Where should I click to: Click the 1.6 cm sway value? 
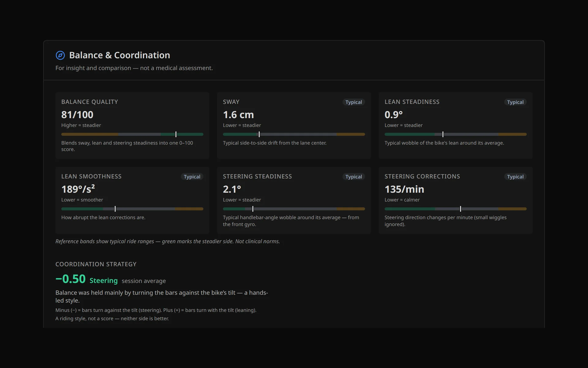(238, 115)
